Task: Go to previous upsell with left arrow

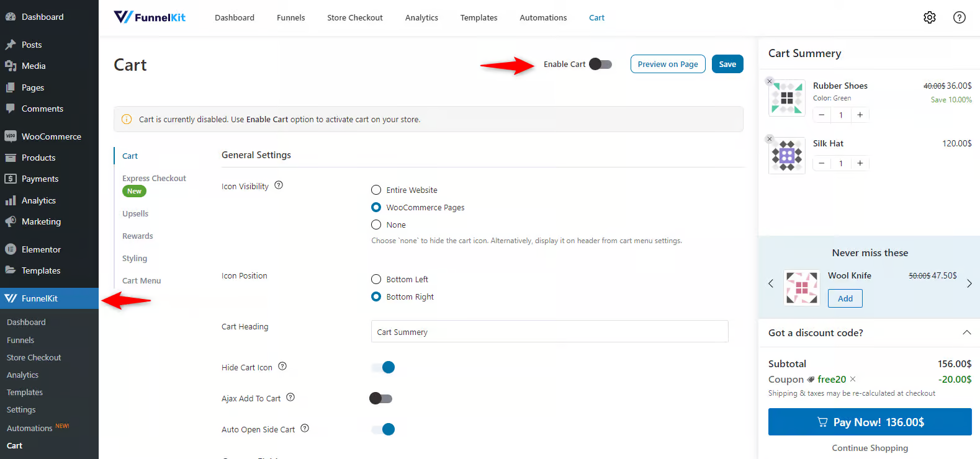Action: 771,283
